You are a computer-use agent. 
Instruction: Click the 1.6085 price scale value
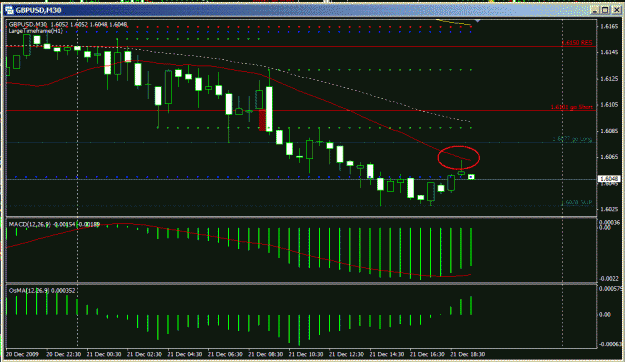click(x=609, y=131)
